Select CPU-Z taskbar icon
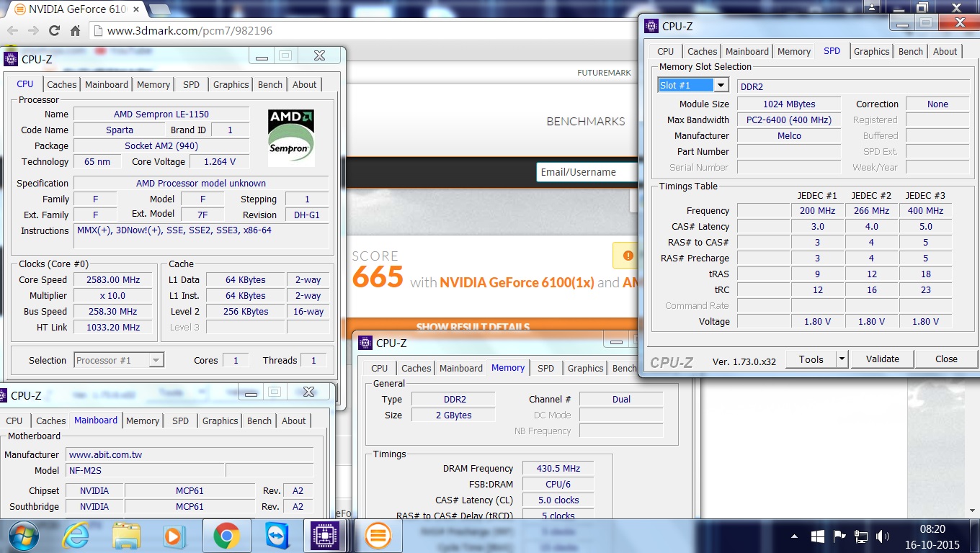 tap(325, 536)
